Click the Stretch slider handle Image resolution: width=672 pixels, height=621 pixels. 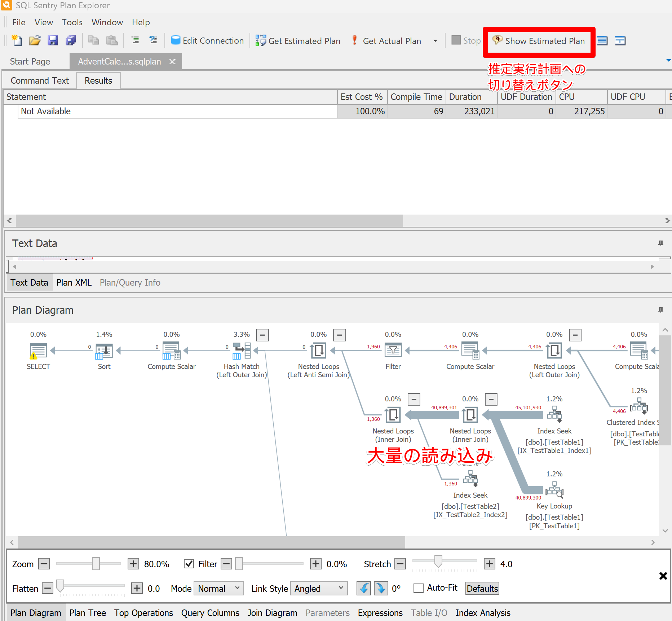(x=438, y=561)
